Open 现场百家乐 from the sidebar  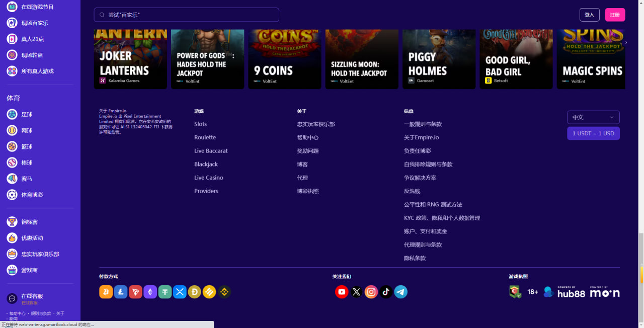point(35,23)
